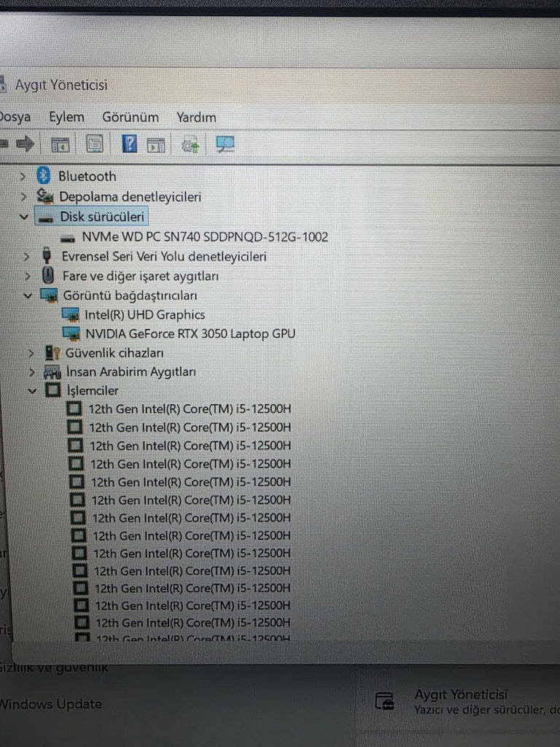Screen dimensions: 560x747
Task: Toggle the show/hide action pane toolbar icon
Action: pos(156,145)
